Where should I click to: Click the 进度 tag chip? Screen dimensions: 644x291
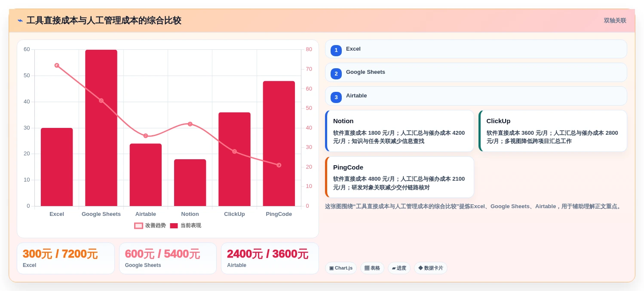pyautogui.click(x=399, y=268)
